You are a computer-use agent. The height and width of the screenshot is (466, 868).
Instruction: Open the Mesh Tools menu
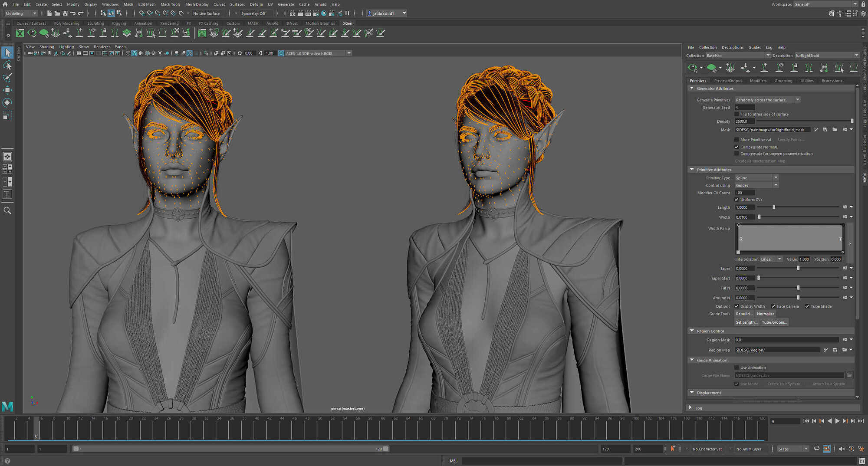point(170,4)
